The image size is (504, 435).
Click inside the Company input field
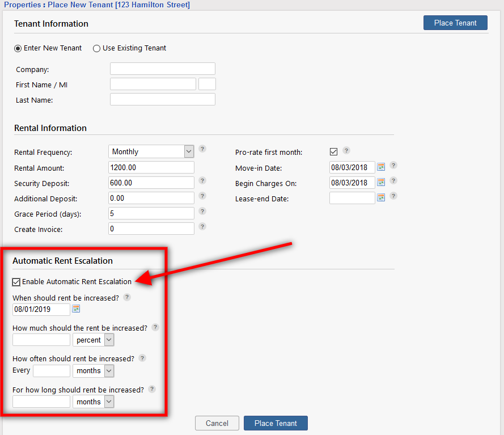[162, 68]
